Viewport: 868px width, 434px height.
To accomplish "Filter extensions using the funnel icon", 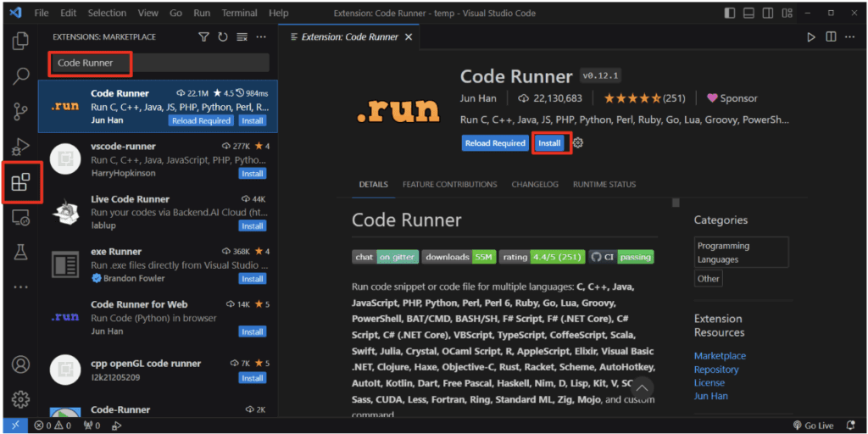I will coord(204,37).
